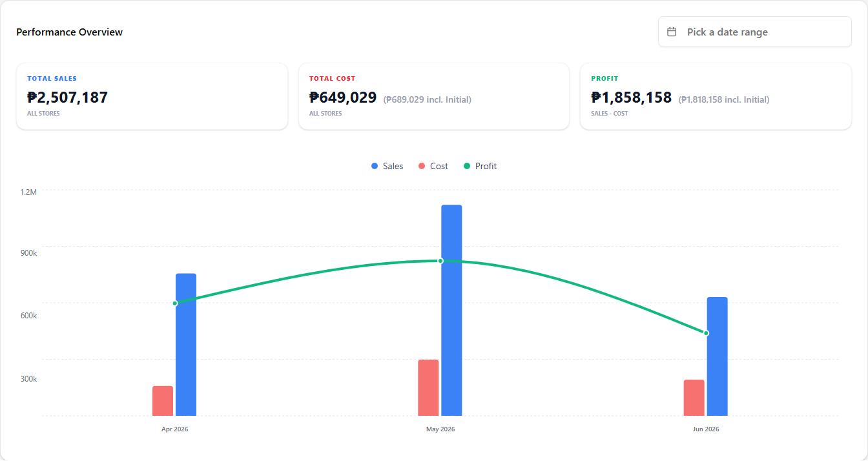Click the Jun 2026 profit line point
This screenshot has width=868, height=461.
coord(706,333)
